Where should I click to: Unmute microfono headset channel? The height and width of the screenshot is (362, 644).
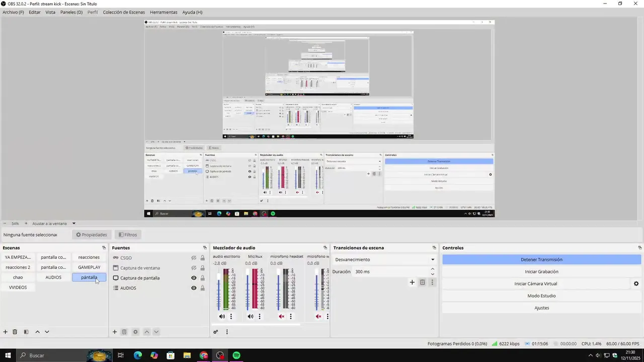point(282,316)
